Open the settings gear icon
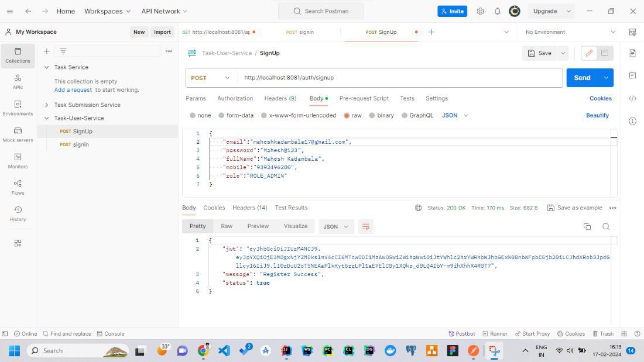Screen dimensions: 644x362 coord(480,11)
